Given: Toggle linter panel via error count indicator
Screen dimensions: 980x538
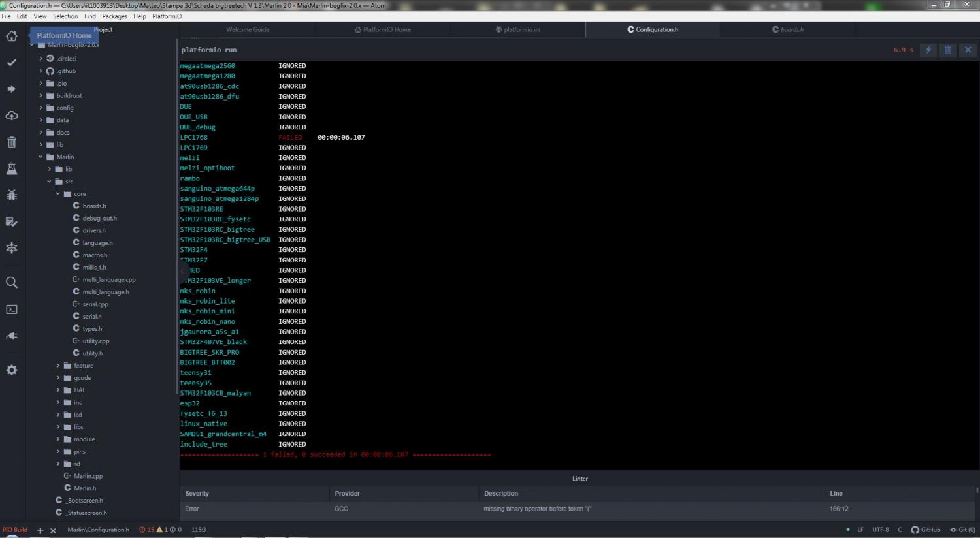Looking at the screenshot, I should tap(160, 530).
